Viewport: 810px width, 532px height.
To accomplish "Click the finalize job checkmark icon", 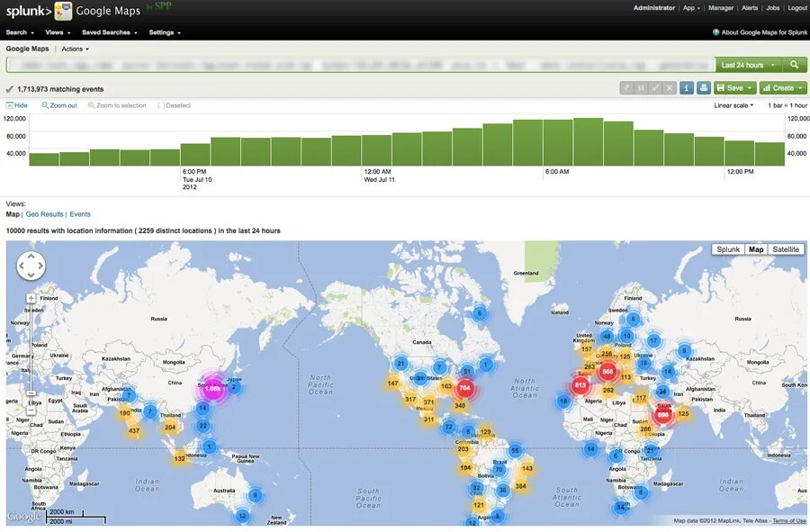I will point(655,88).
